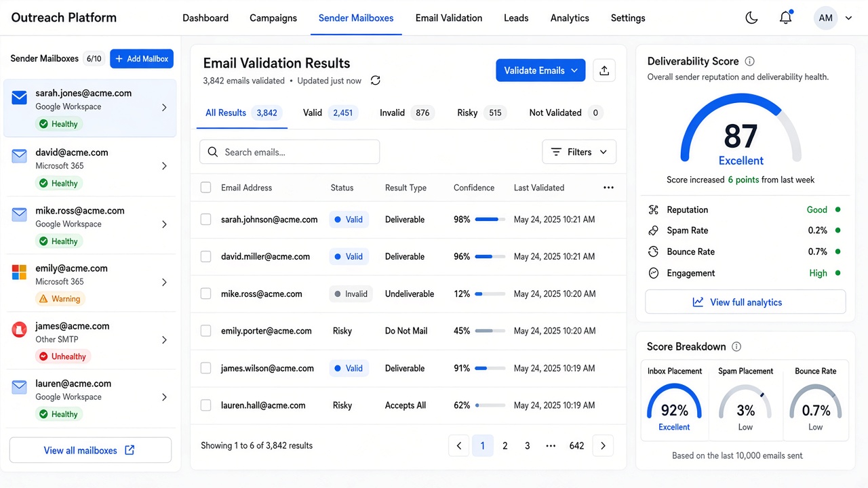Check the box for david.miller@acme.com
Viewport: 868px width, 488px height.
206,257
